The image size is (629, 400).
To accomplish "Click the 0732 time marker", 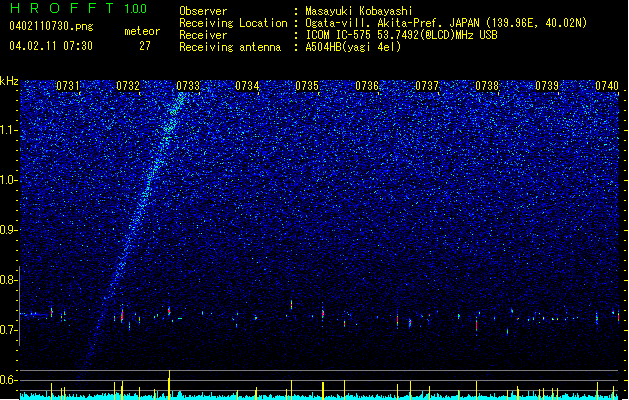I will [x=128, y=86].
